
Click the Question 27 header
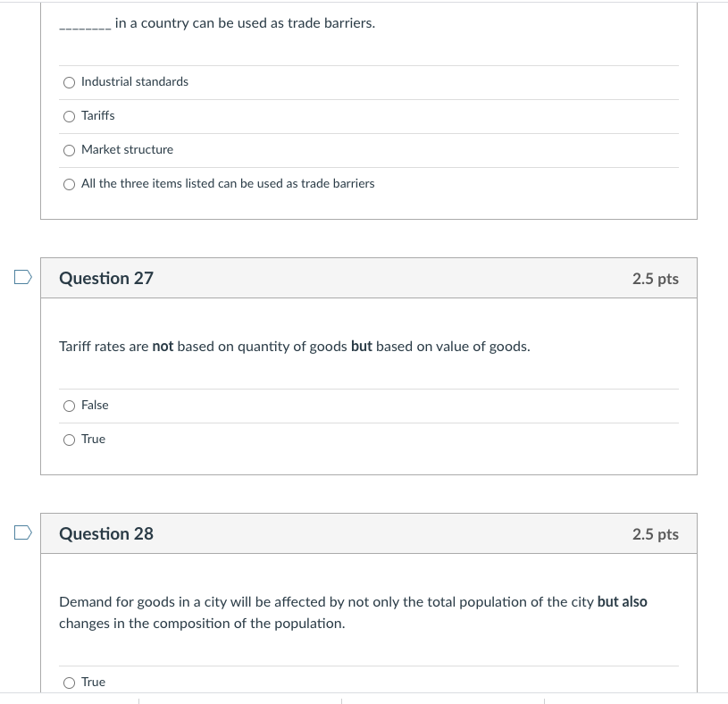coord(106,278)
